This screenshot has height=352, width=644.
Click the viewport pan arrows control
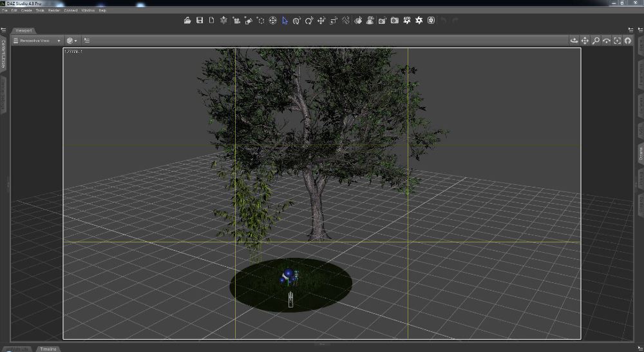585,41
